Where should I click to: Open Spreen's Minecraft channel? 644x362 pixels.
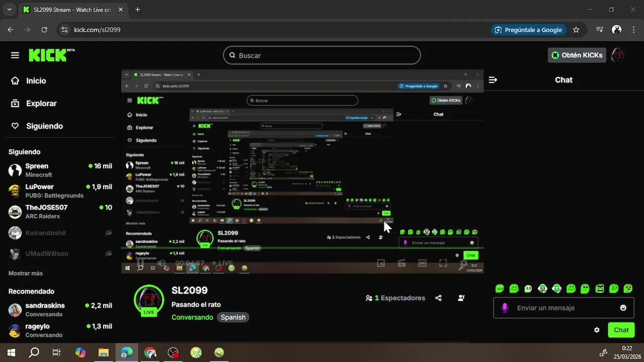click(x=60, y=170)
